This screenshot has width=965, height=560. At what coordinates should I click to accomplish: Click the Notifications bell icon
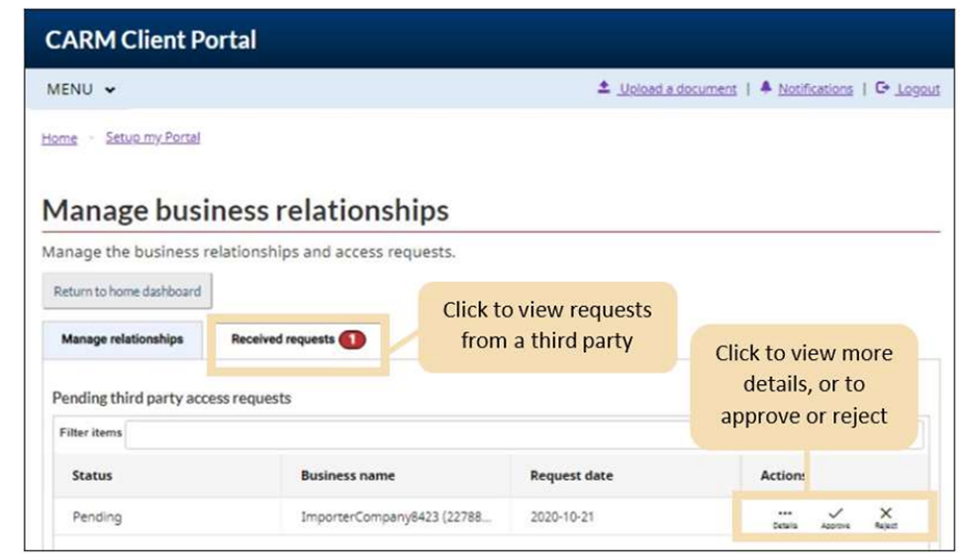click(x=766, y=88)
